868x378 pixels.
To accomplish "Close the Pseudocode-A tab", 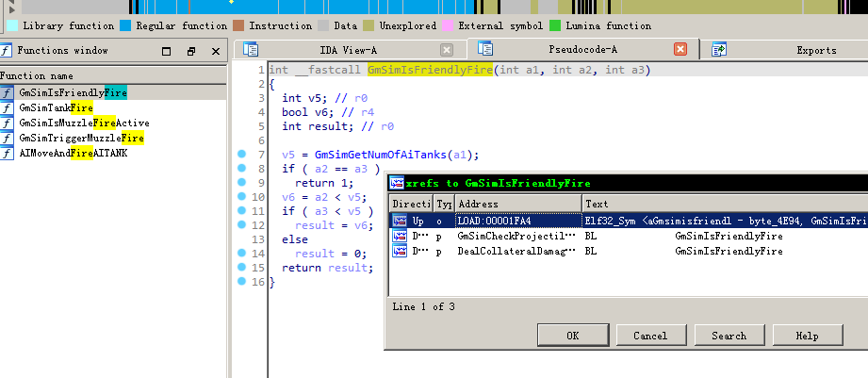I will [x=680, y=49].
